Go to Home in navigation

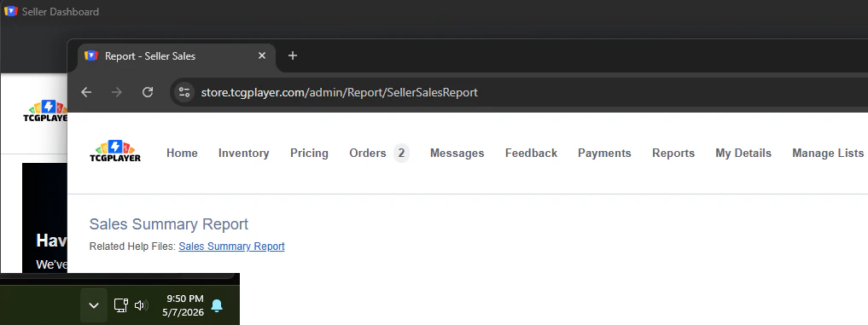tap(182, 154)
